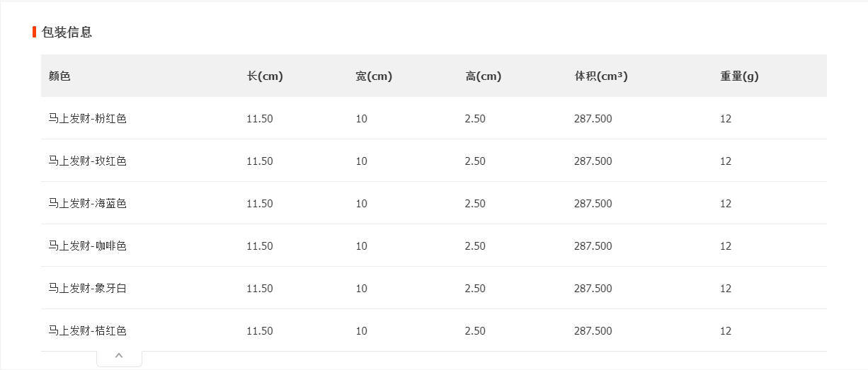Click the 287.500 volume in 玫红色 row
This screenshot has width=868, height=370.
pos(593,161)
